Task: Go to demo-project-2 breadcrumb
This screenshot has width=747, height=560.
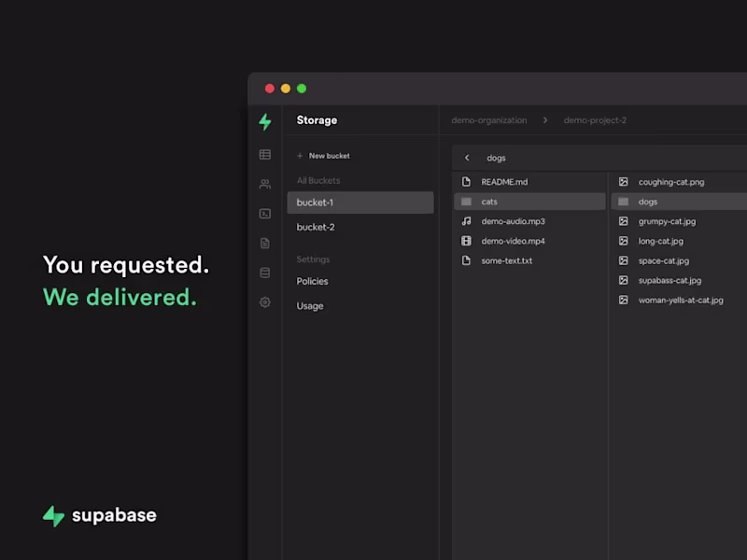Action: (x=595, y=120)
